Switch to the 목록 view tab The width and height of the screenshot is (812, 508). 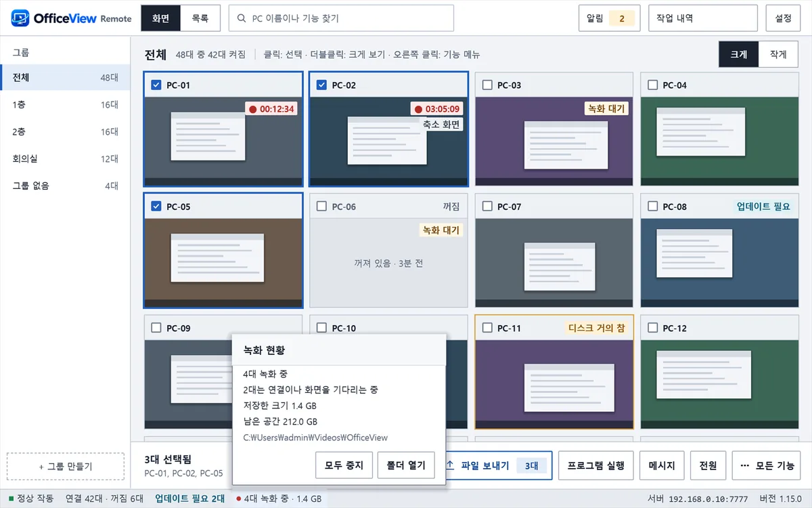[x=200, y=18]
